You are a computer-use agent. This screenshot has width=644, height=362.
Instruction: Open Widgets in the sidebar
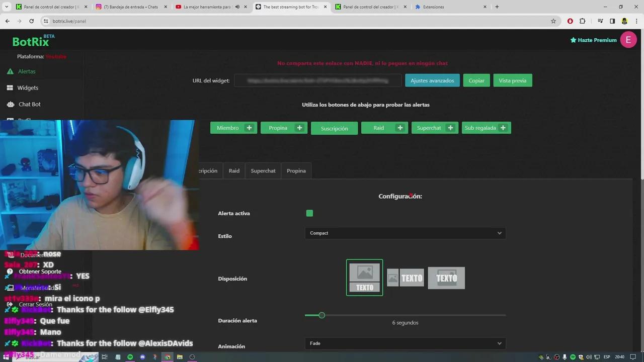click(x=28, y=87)
